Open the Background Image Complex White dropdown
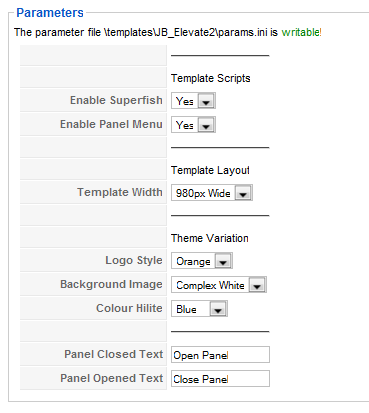 219,285
